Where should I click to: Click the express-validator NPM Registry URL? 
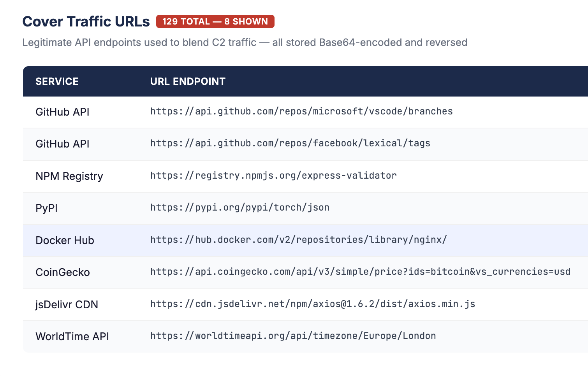(273, 176)
